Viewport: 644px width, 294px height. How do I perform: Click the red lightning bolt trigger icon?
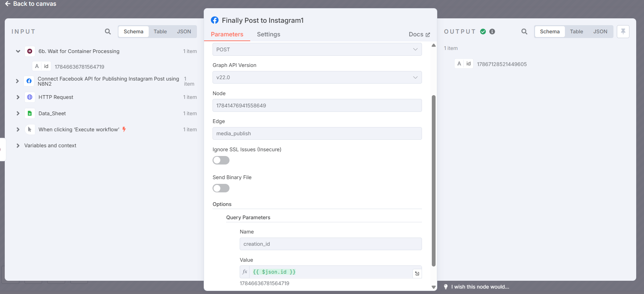click(x=124, y=129)
